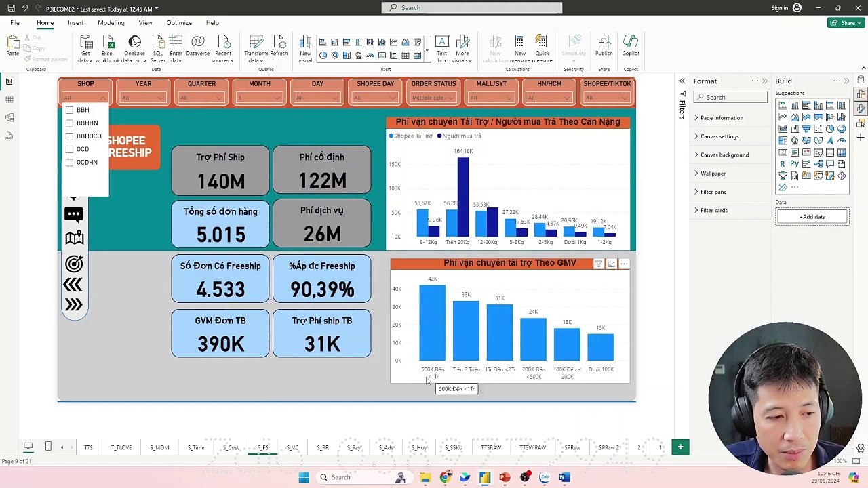
Task: Switch to the Insert ribbon tab
Action: (x=75, y=22)
